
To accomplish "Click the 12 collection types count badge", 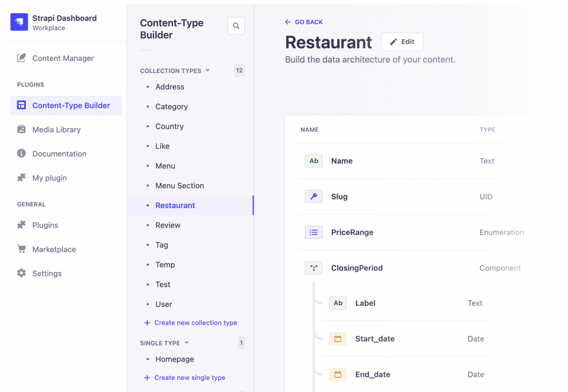I will coord(239,70).
